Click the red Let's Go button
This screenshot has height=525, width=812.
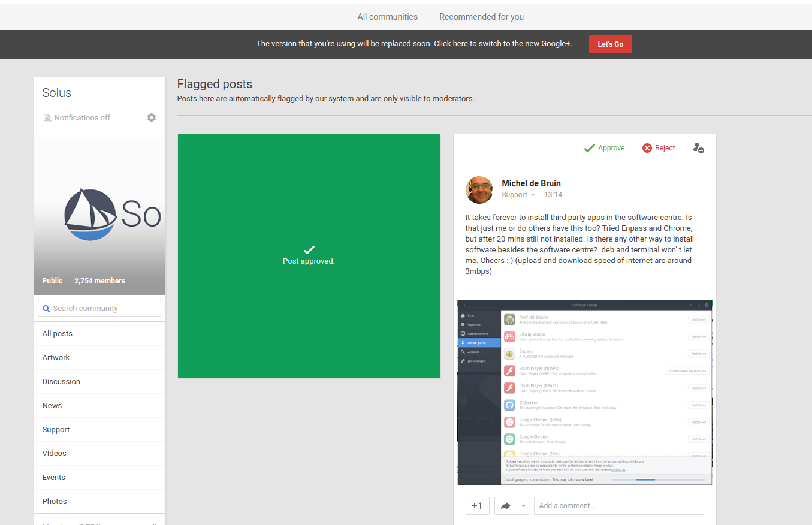coord(611,44)
